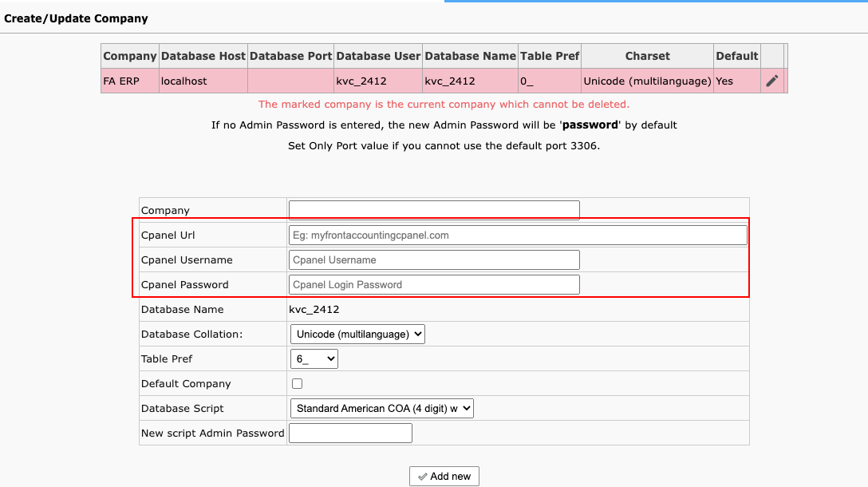Screen dimensions: 868x487
Task: Click the Yes value in Default column
Action: 724,81
